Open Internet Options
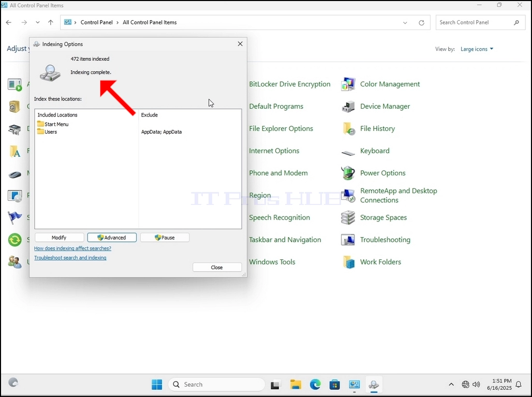The image size is (532, 397). click(274, 151)
